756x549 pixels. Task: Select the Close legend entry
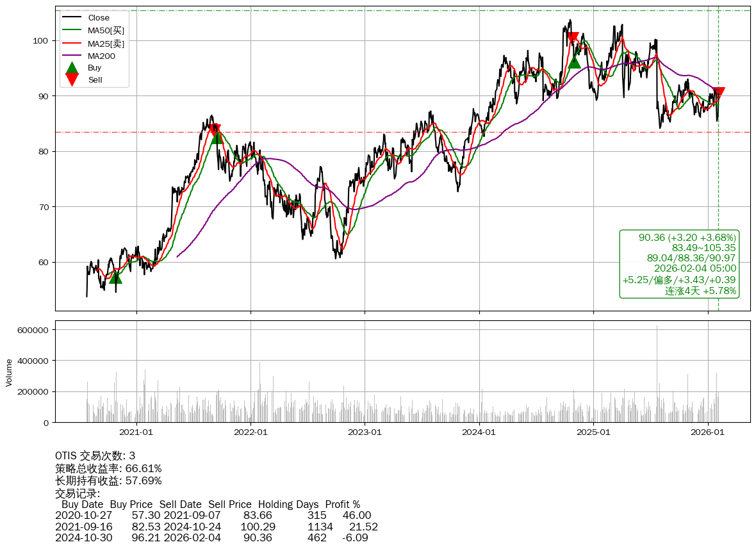click(99, 18)
